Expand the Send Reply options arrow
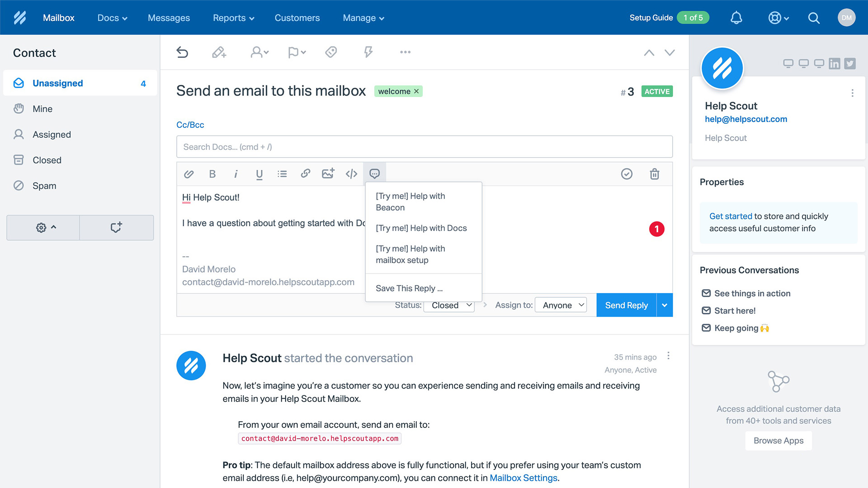The width and height of the screenshot is (868, 488). [x=665, y=305]
